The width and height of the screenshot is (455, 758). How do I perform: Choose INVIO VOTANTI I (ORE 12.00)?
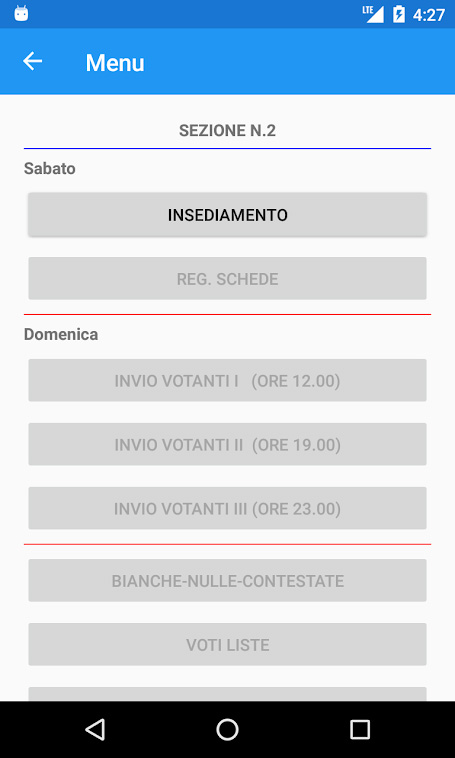coord(227,380)
